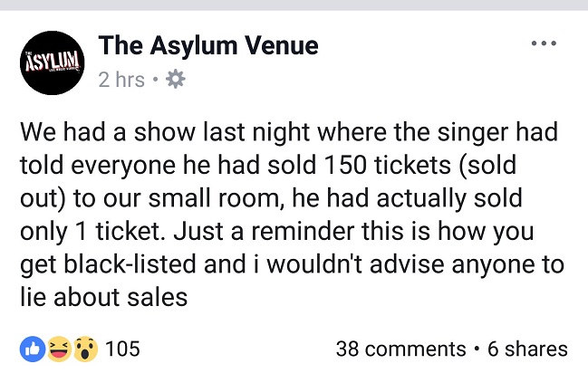Click the laughing Haha reaction emoji
The height and width of the screenshot is (383, 588).
(58, 348)
